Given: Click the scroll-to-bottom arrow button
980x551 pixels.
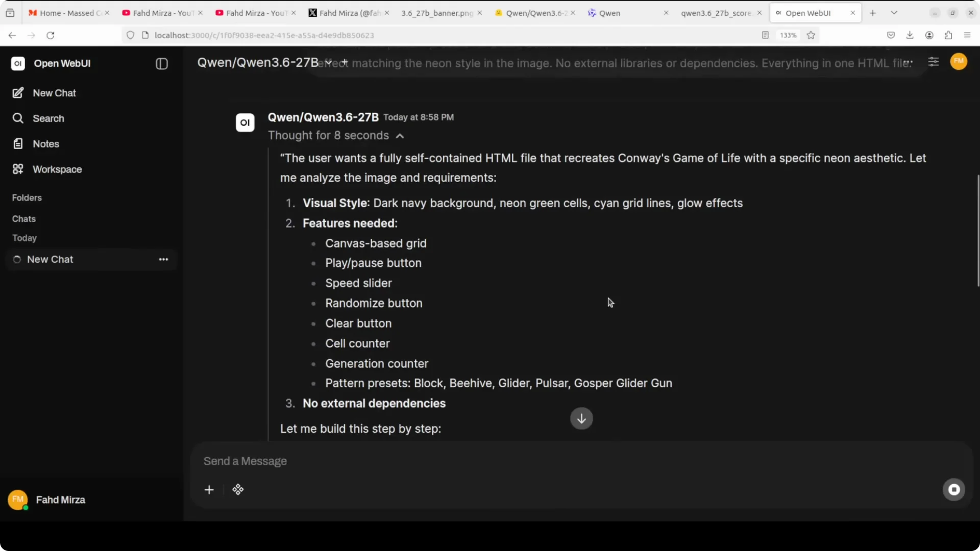Looking at the screenshot, I should 581,418.
